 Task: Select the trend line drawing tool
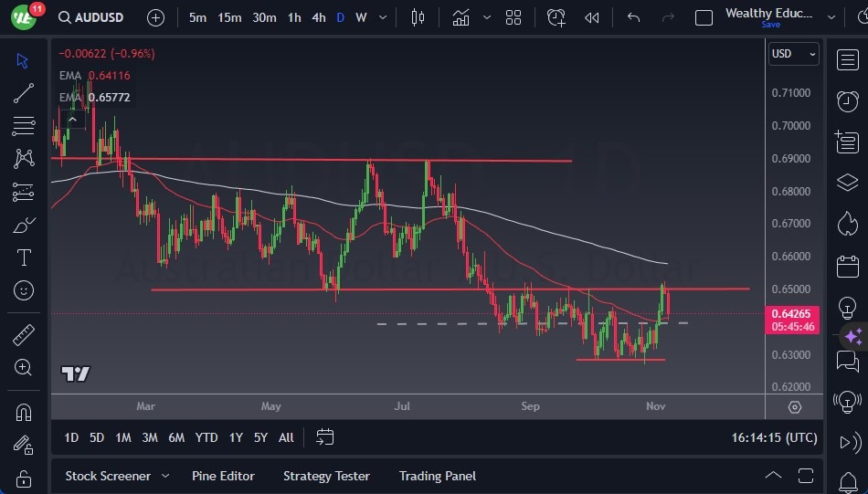click(x=24, y=93)
